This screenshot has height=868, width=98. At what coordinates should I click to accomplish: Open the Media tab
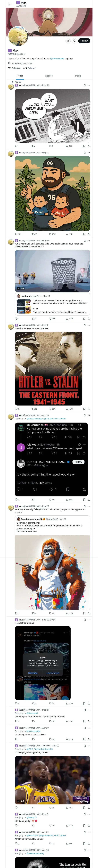coord(78,76)
